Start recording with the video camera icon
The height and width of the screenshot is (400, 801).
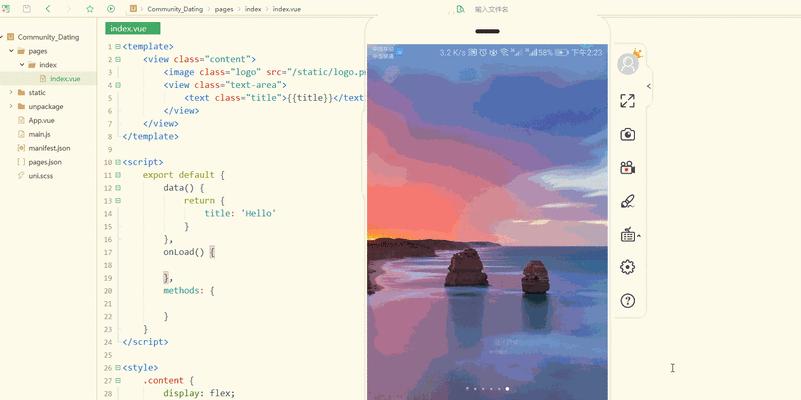click(627, 168)
